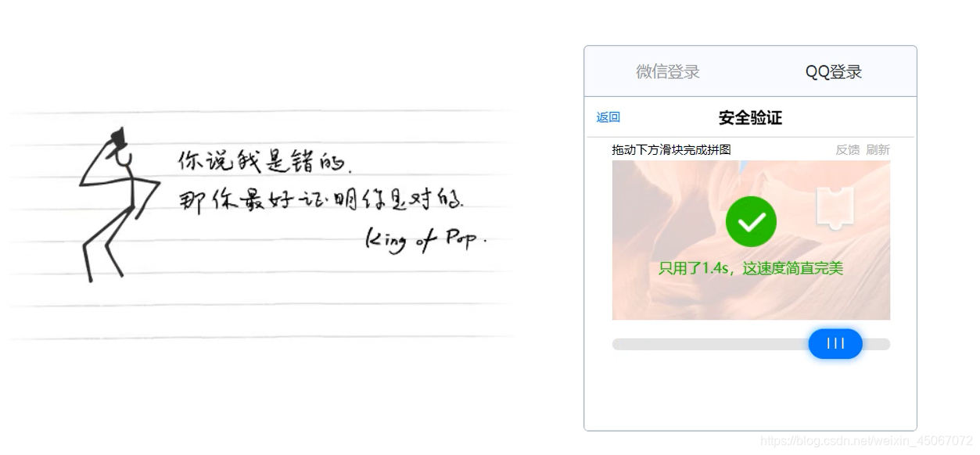The width and height of the screenshot is (980, 455).
Task: Click the handwritten line 你说我是错的
Action: pos(265,161)
